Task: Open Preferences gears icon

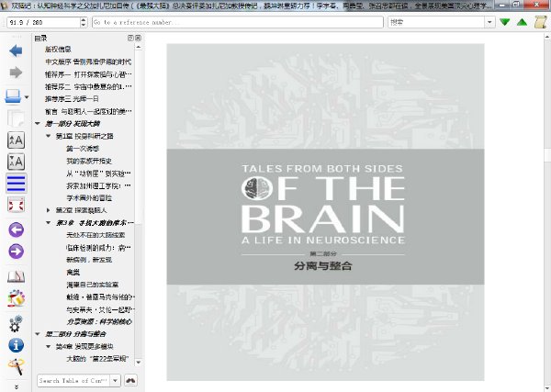Action: pos(16,323)
